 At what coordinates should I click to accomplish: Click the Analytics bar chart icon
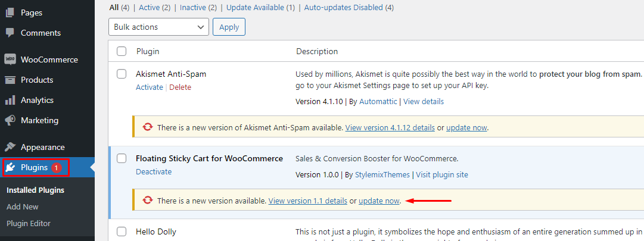[x=10, y=100]
